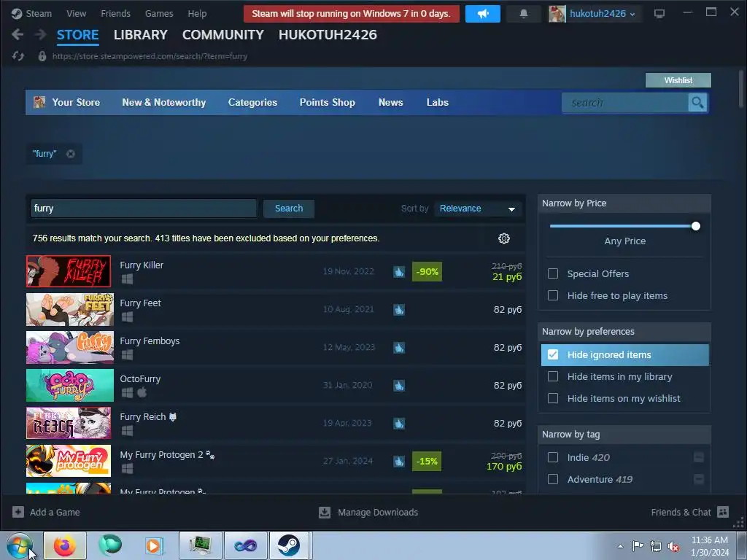Click the Add a Game plus icon

coord(18,512)
